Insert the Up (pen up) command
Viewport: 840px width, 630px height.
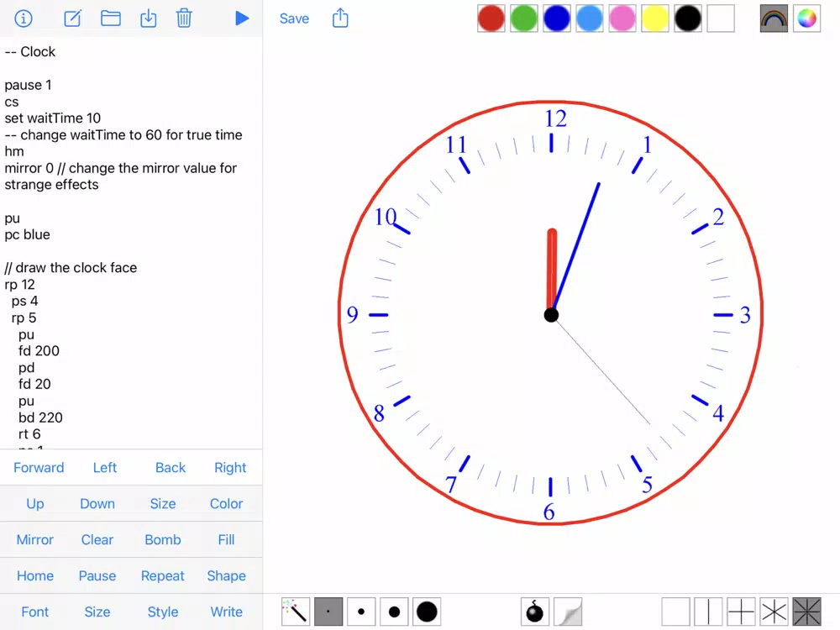point(34,503)
